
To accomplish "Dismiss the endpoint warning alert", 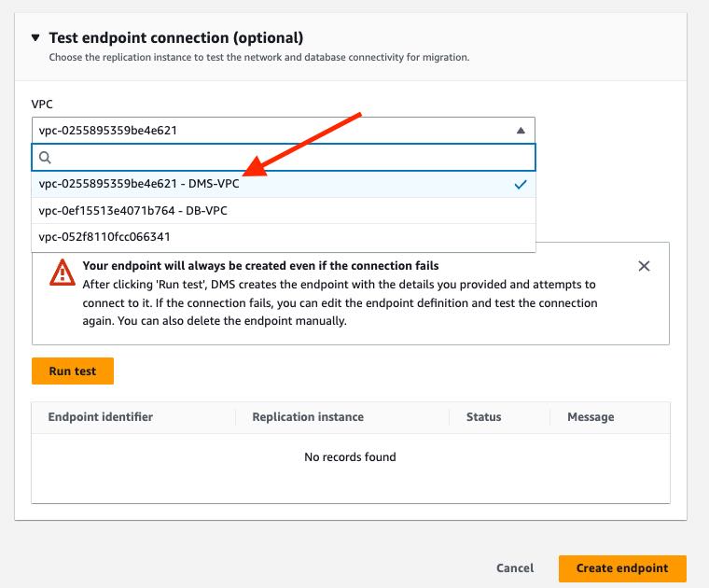I will (644, 266).
